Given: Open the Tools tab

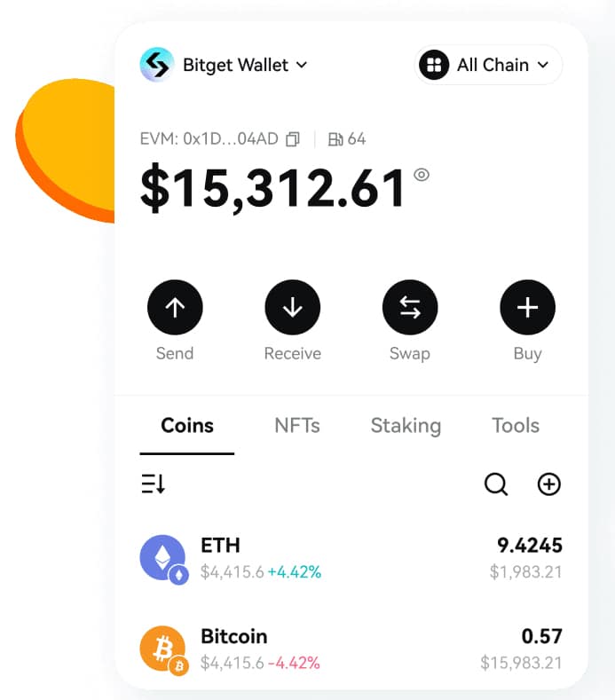Looking at the screenshot, I should point(516,426).
